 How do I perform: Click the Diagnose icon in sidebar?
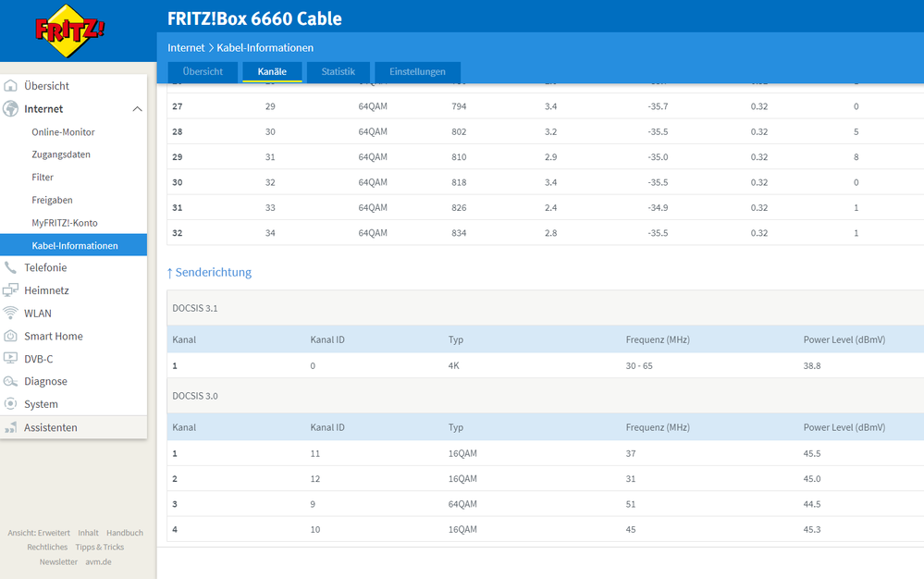pos(10,381)
